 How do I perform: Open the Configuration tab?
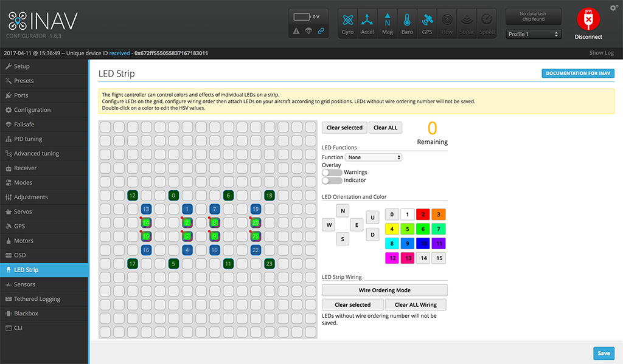44,110
